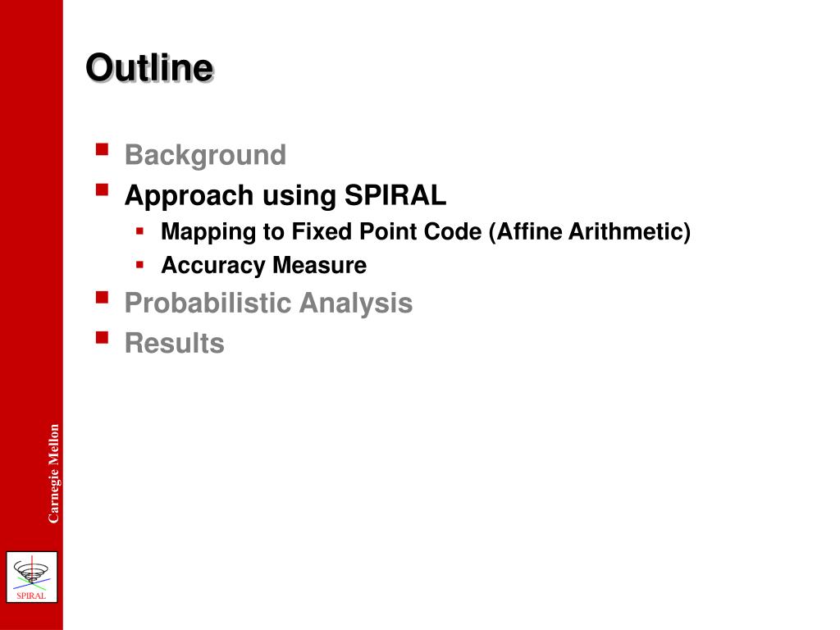This screenshot has height=630, width=840.
Task: Click the small bullet before Mapping to Fixed Point Code
Action: pos(139,231)
